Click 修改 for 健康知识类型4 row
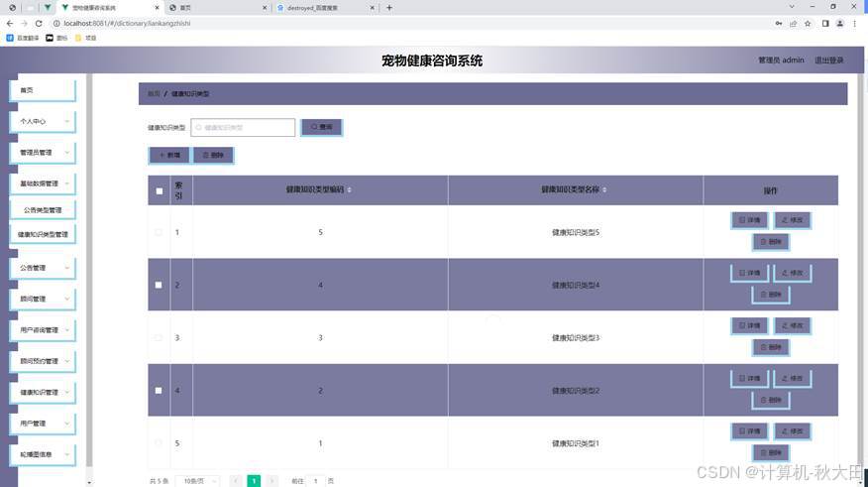The height and width of the screenshot is (487, 868). [x=792, y=273]
